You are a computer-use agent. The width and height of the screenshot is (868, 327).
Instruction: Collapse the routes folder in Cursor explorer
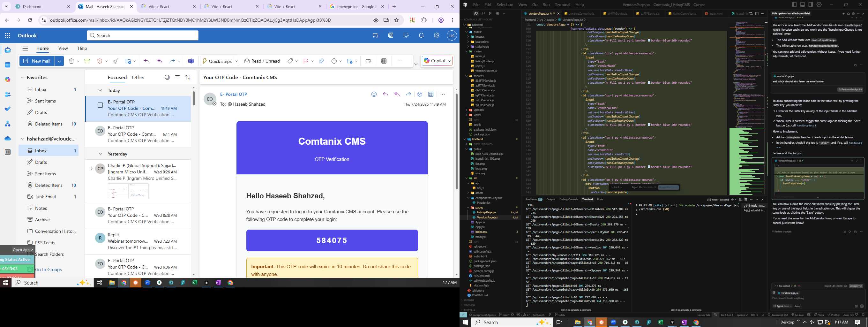pyautogui.click(x=467, y=52)
